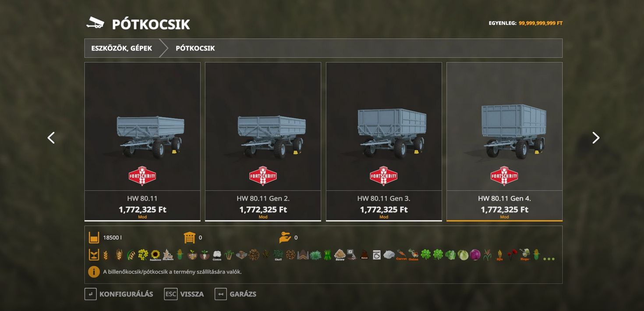644x311 pixels.
Task: Select the HW 80.11 Gen 3. trailer
Action: (x=384, y=142)
